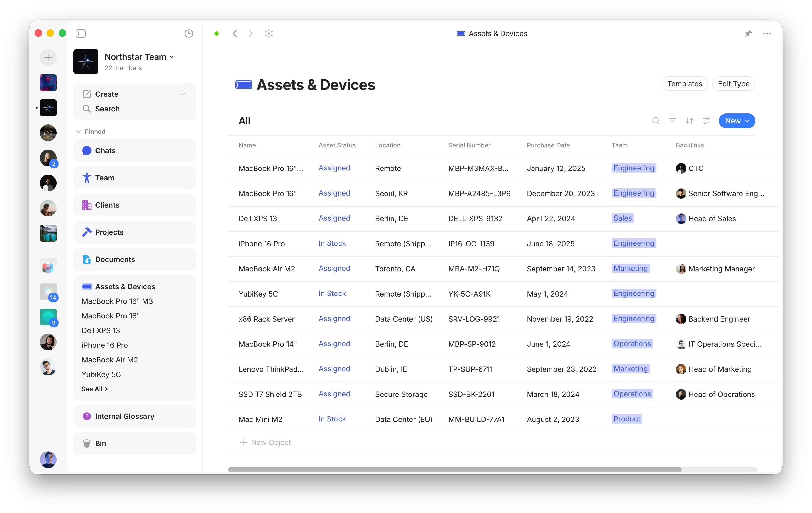Open Projects in the sidebar
This screenshot has width=812, height=513.
(134, 232)
